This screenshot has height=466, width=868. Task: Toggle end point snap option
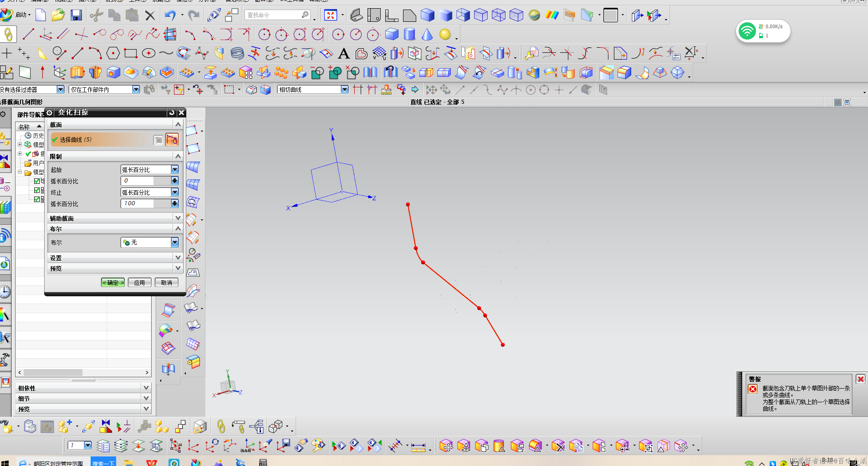click(x=460, y=90)
